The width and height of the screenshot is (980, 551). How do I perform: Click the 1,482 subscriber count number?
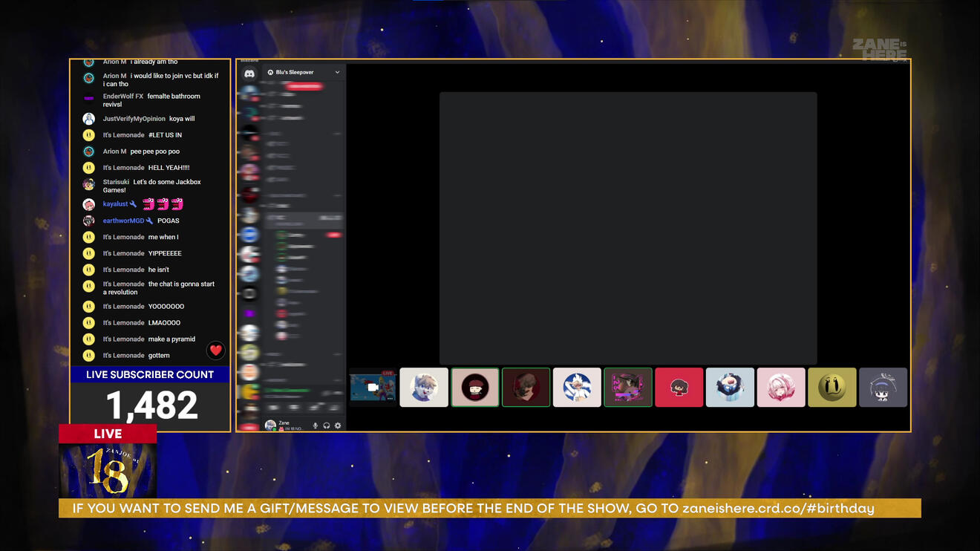click(152, 405)
